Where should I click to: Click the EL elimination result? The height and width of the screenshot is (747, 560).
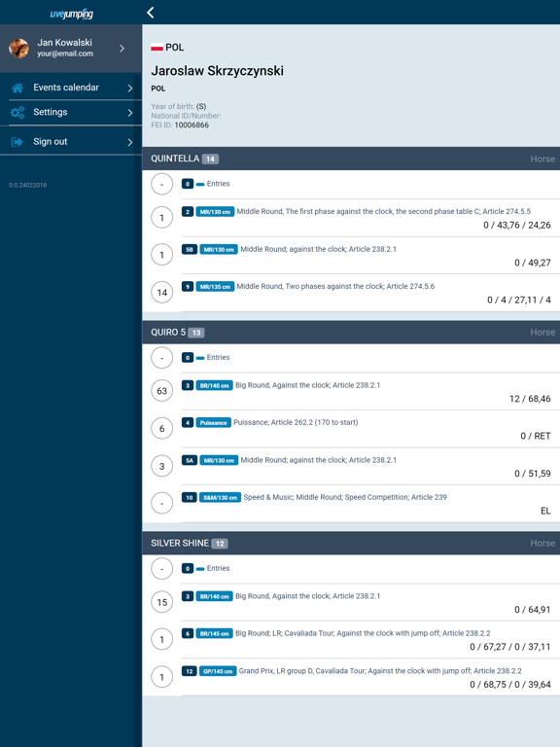click(x=545, y=511)
